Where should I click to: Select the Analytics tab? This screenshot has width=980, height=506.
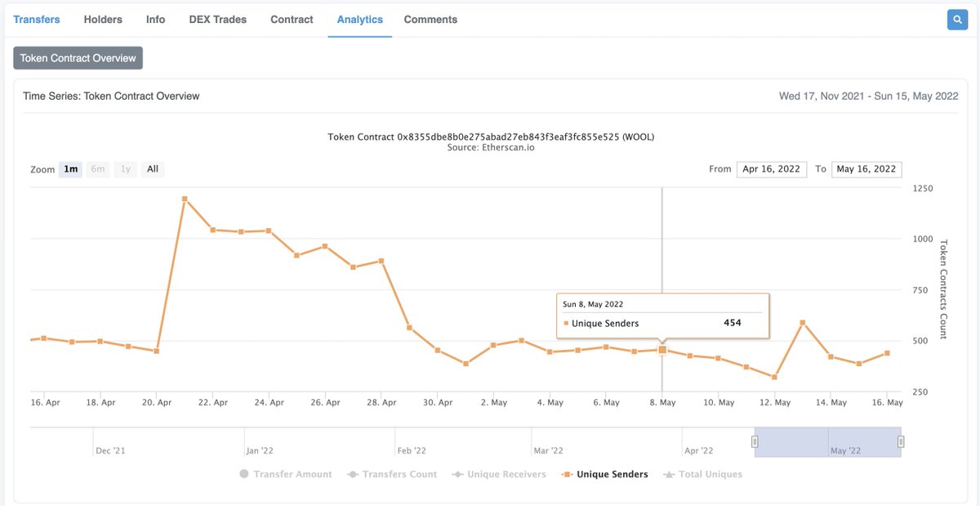tap(359, 19)
